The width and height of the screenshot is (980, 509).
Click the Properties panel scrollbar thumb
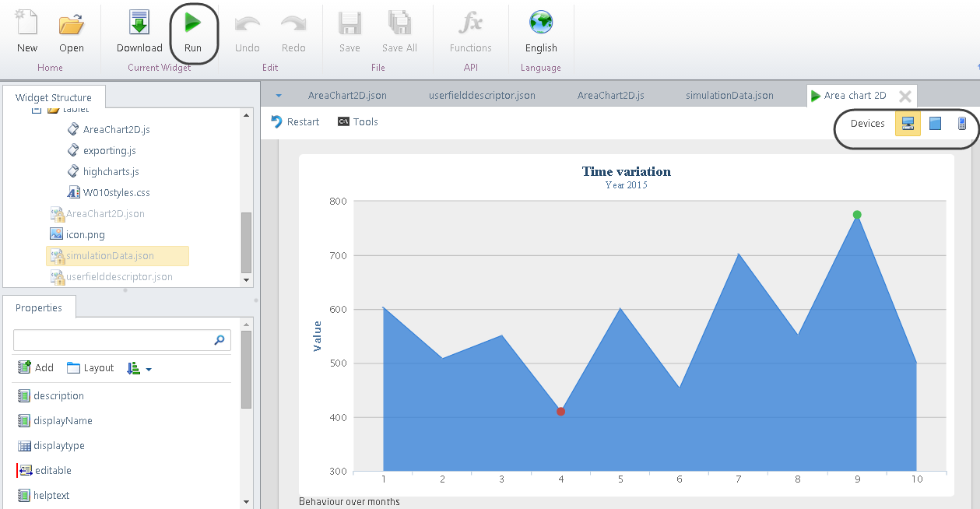(247, 370)
